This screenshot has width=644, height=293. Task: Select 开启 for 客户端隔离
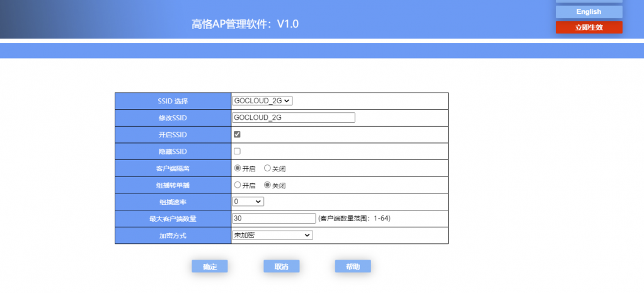[238, 168]
